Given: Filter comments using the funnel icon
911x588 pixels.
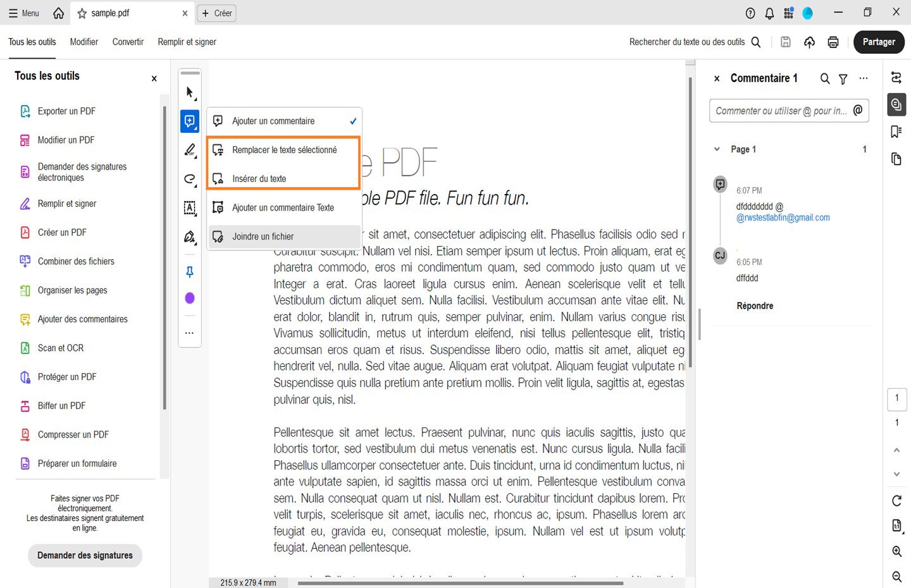Looking at the screenshot, I should tap(843, 79).
